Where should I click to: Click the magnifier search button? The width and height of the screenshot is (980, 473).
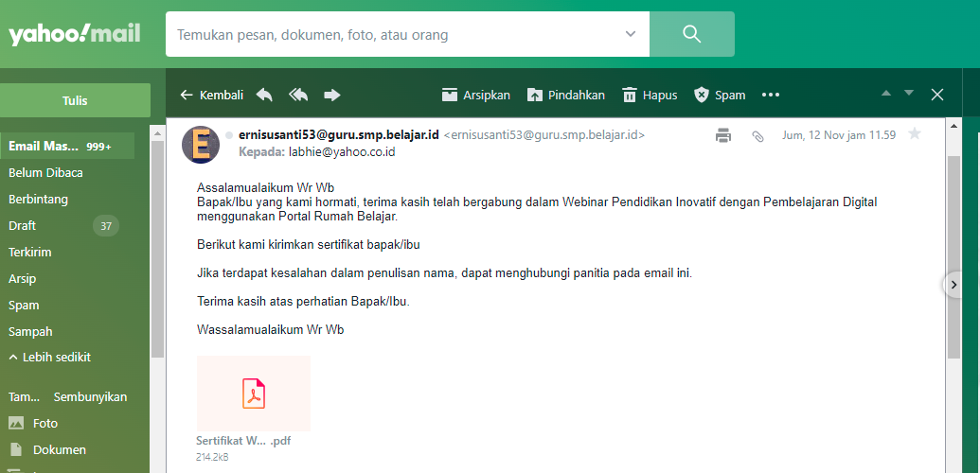point(692,34)
